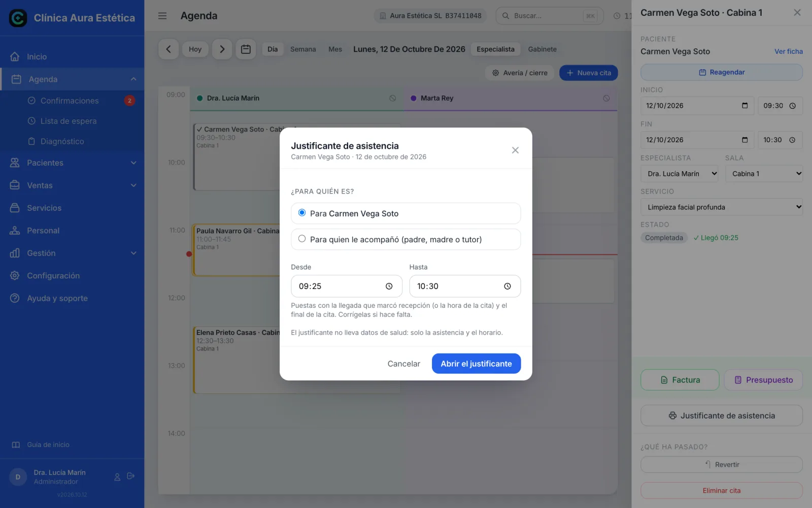
Task: Open the Sala dropdown Cabina 1
Action: pyautogui.click(x=764, y=174)
